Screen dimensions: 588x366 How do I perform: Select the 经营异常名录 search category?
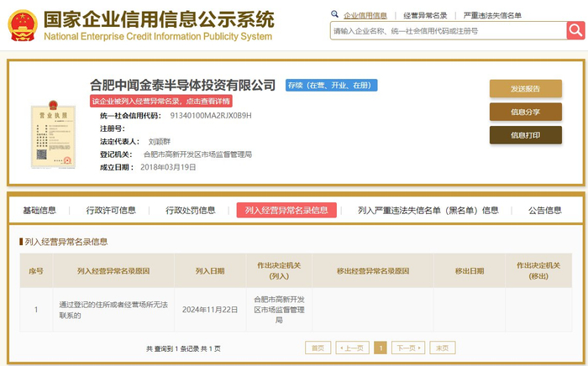tap(425, 15)
